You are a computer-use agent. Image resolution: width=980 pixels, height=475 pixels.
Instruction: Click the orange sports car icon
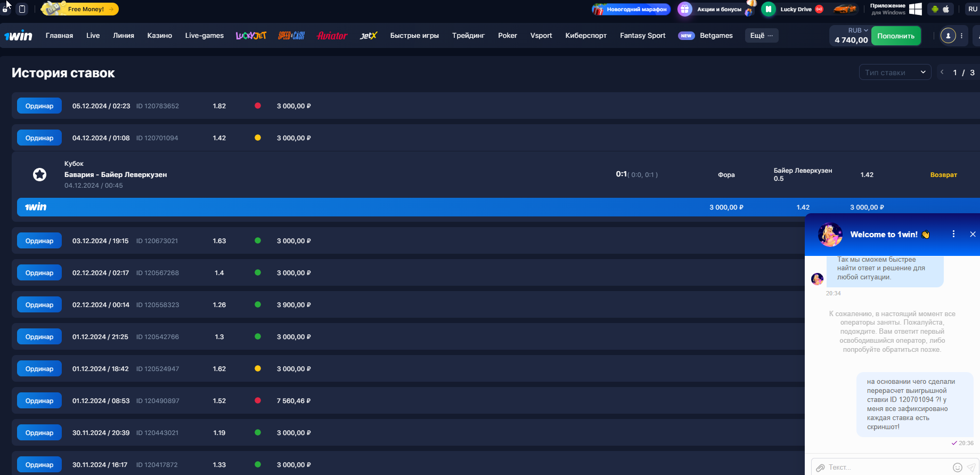pos(845,9)
